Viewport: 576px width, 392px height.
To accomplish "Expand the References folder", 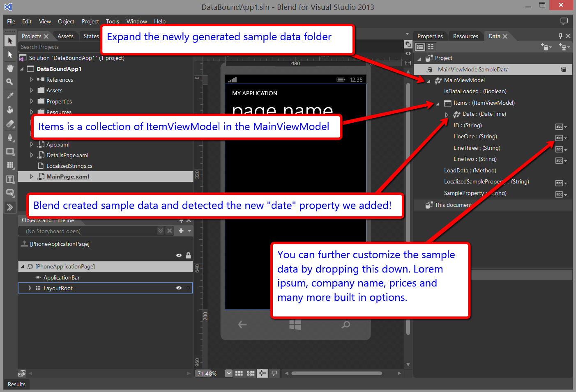I will pos(32,80).
